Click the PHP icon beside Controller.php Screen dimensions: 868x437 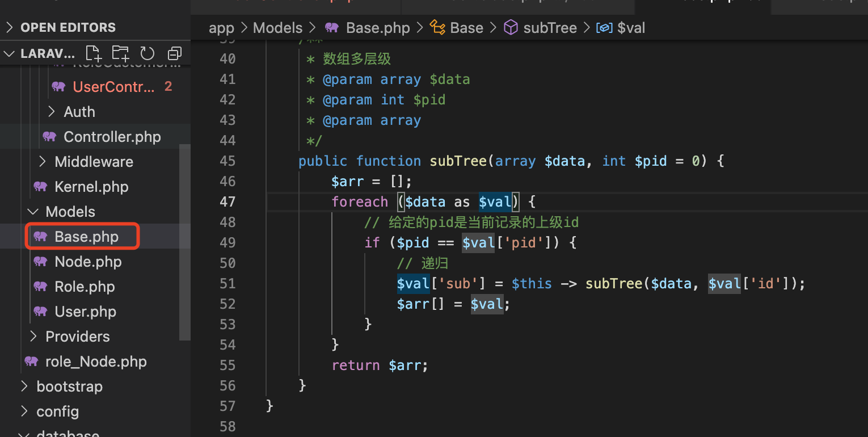click(x=49, y=137)
